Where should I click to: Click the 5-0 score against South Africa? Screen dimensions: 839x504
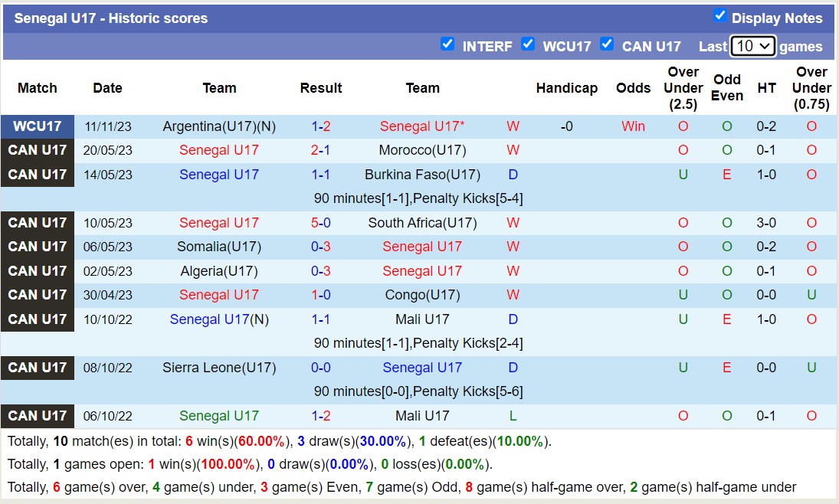tap(320, 223)
